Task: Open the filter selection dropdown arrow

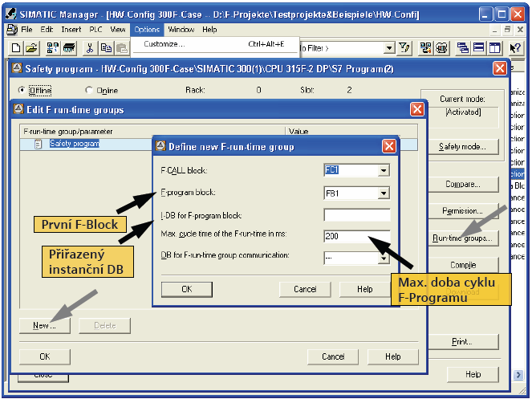Action: point(389,48)
